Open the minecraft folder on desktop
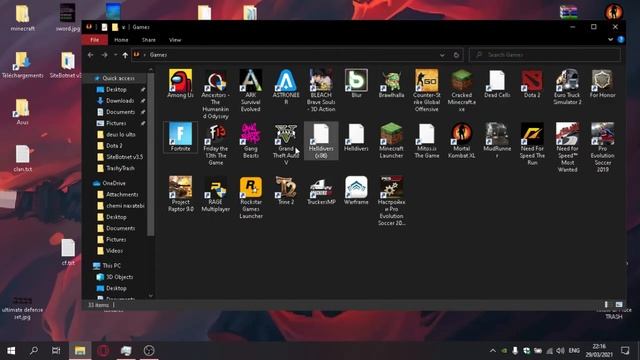This screenshot has height=360, width=640. coord(22,18)
